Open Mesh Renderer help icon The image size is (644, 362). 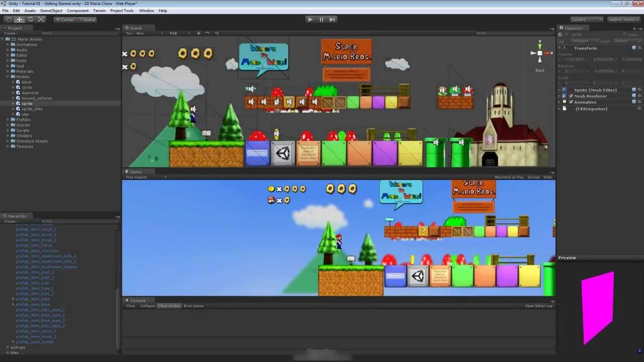634,96
